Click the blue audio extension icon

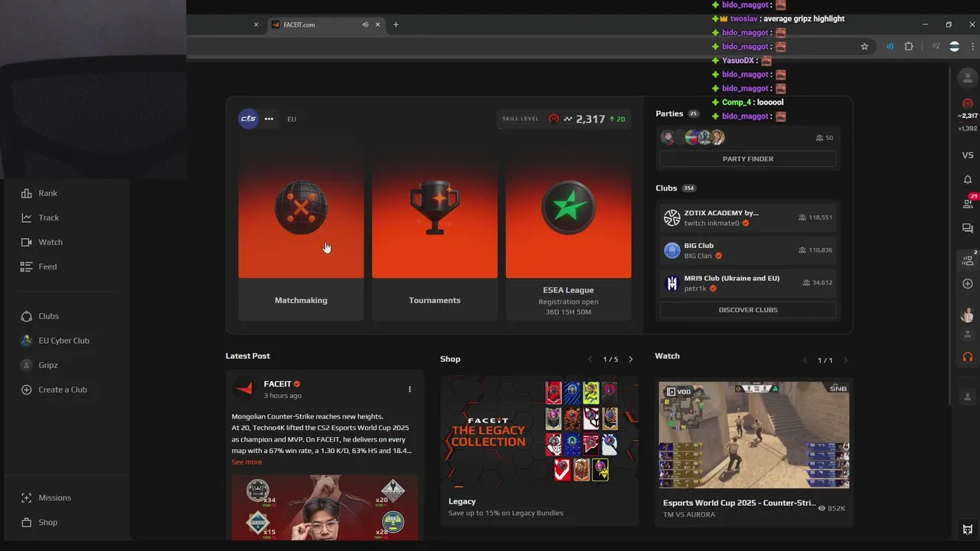(890, 47)
